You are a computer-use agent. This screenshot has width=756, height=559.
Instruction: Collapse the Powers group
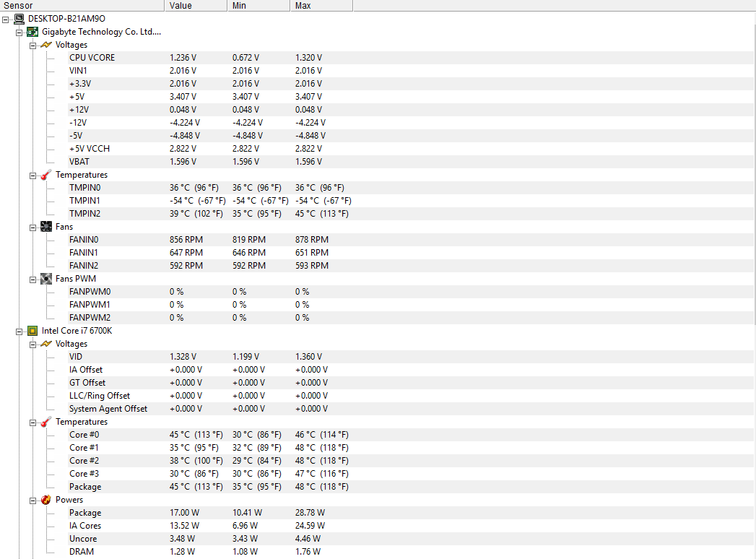click(32, 500)
